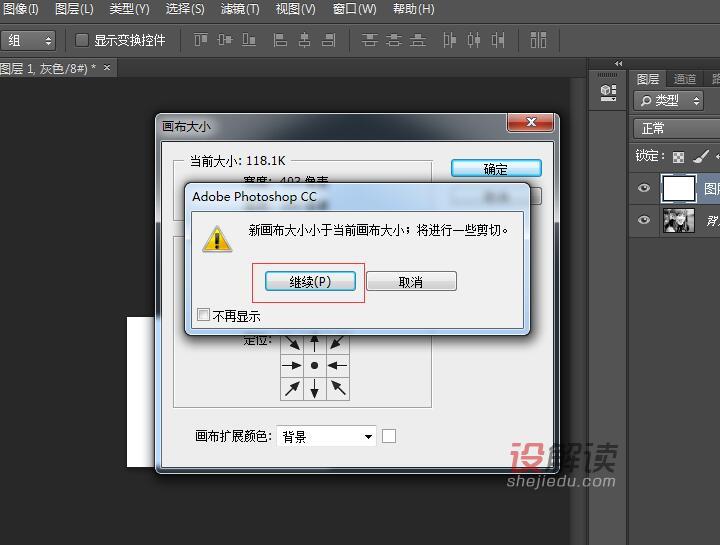Screen dimensions: 720x545
Task: Open the 类型(Y) menu
Action: pos(129,9)
